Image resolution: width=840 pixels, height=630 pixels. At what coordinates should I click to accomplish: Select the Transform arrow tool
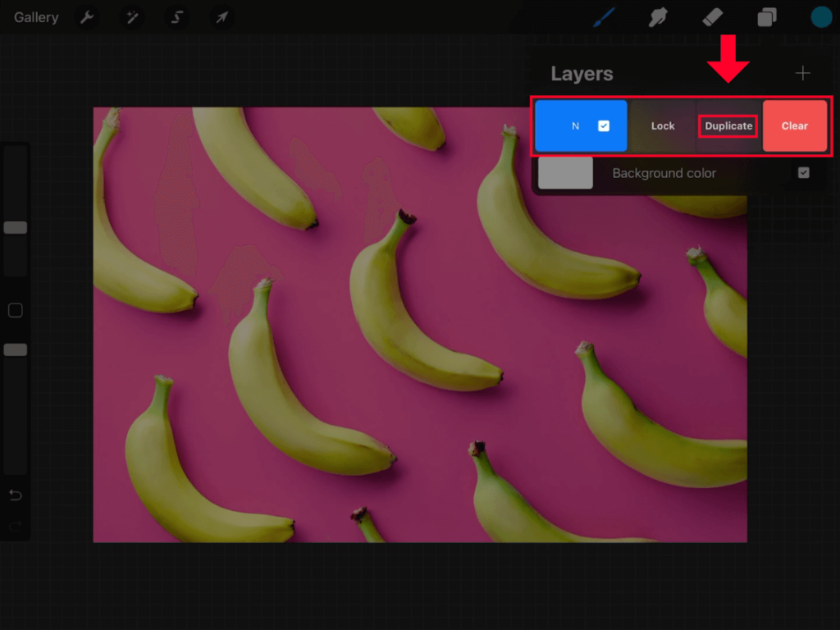click(x=221, y=16)
